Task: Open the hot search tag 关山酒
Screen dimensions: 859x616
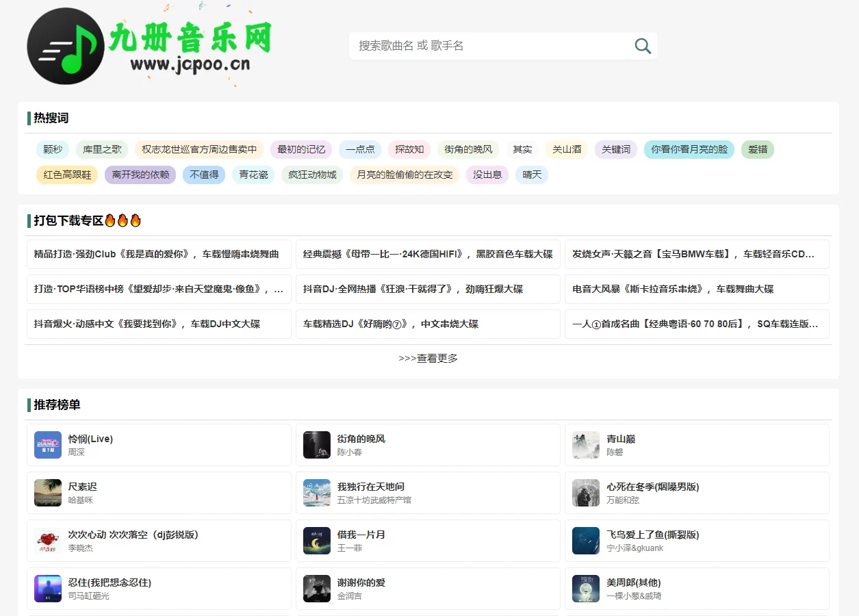Action: click(x=566, y=149)
